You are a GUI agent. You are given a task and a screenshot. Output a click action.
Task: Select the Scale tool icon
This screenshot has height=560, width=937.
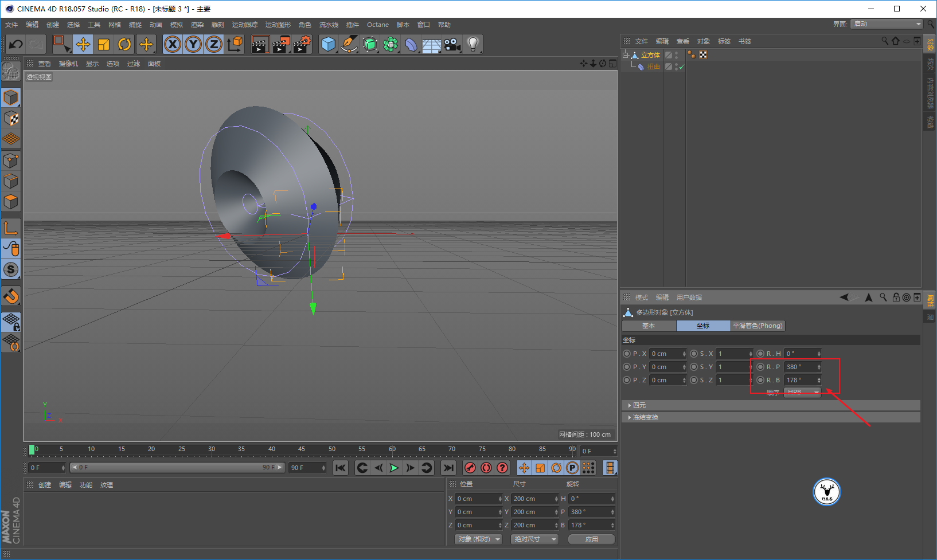(x=104, y=44)
